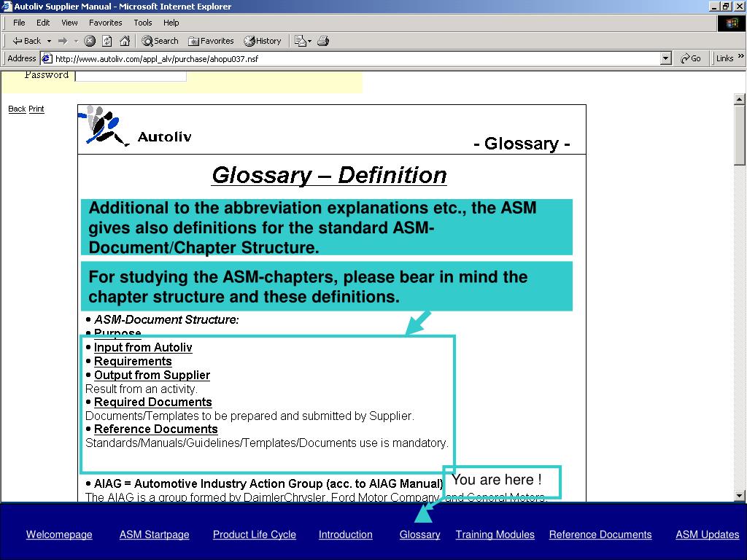Open the address bar URL dropdown
Screen dimensions: 747x560
point(666,58)
